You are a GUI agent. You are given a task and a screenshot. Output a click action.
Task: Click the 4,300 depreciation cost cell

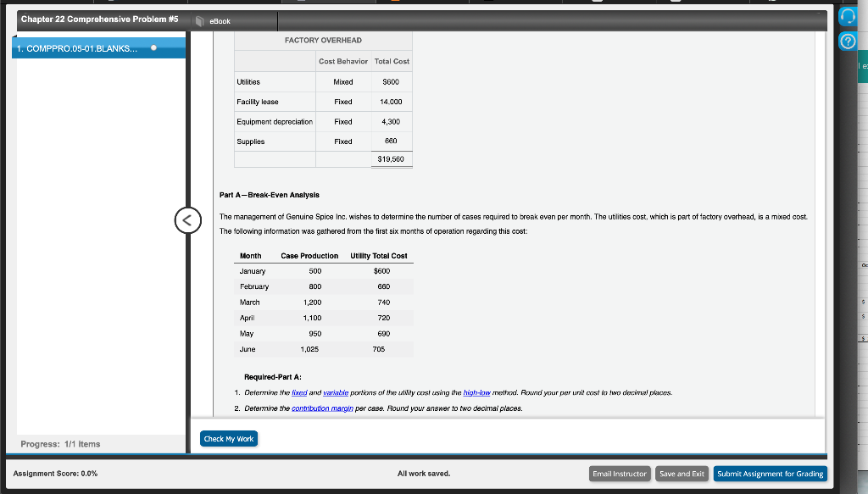tap(391, 122)
